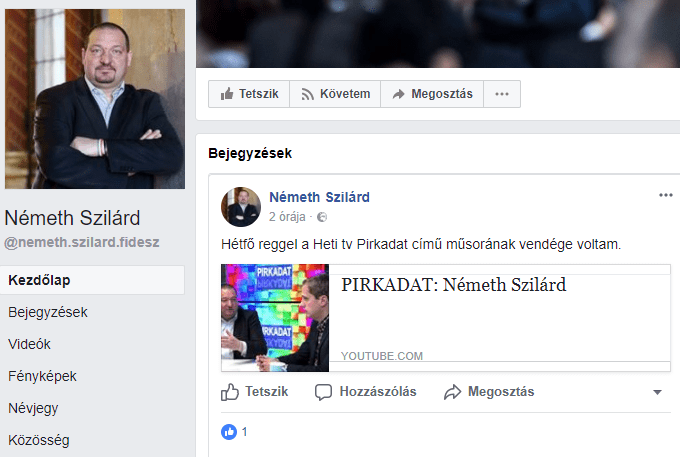
Task: Click the public globe privacy icon
Action: coord(322,217)
